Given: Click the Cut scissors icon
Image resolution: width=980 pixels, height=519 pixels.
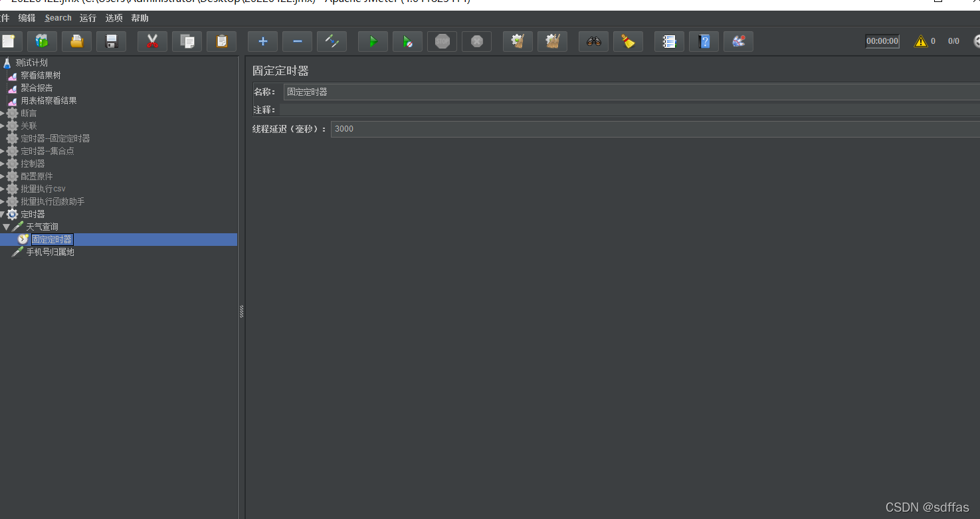Looking at the screenshot, I should (152, 41).
